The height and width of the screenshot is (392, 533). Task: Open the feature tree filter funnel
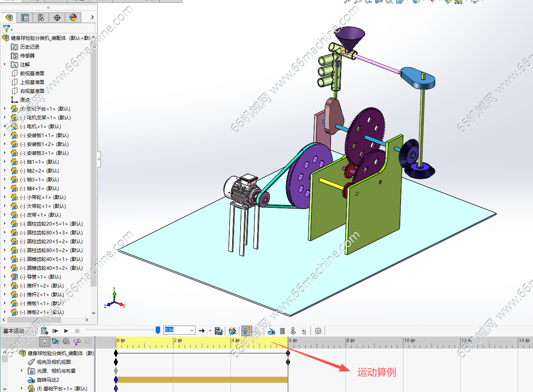7,29
